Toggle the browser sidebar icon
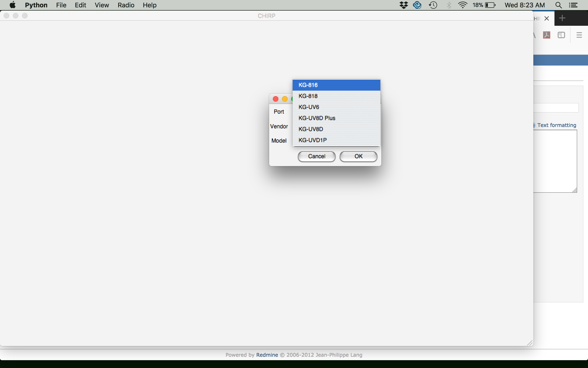 point(561,35)
